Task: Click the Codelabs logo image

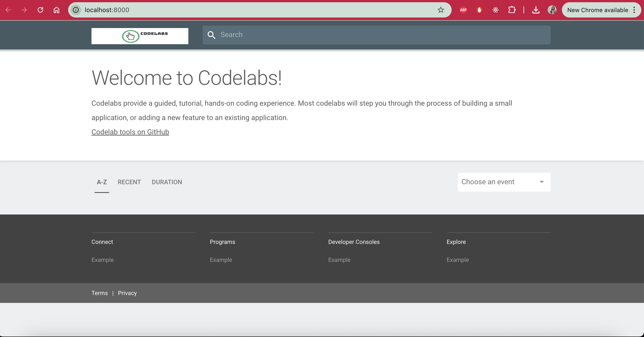Action: [x=140, y=36]
